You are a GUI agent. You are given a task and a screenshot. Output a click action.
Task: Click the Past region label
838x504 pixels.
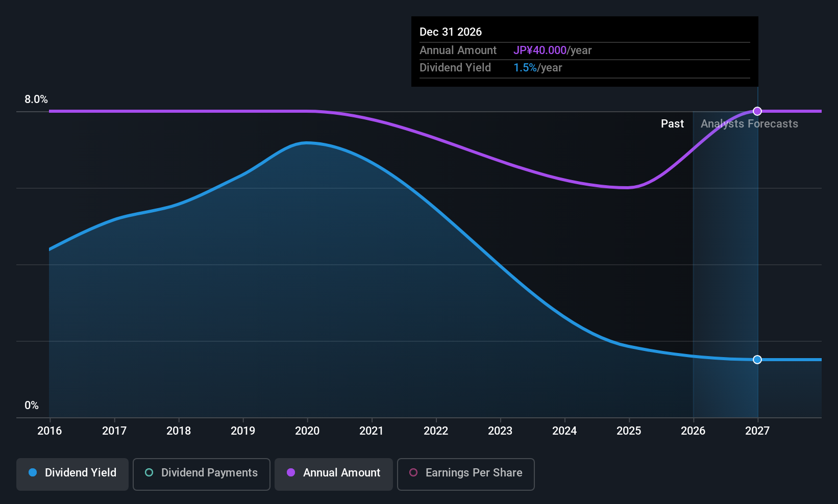(672, 124)
